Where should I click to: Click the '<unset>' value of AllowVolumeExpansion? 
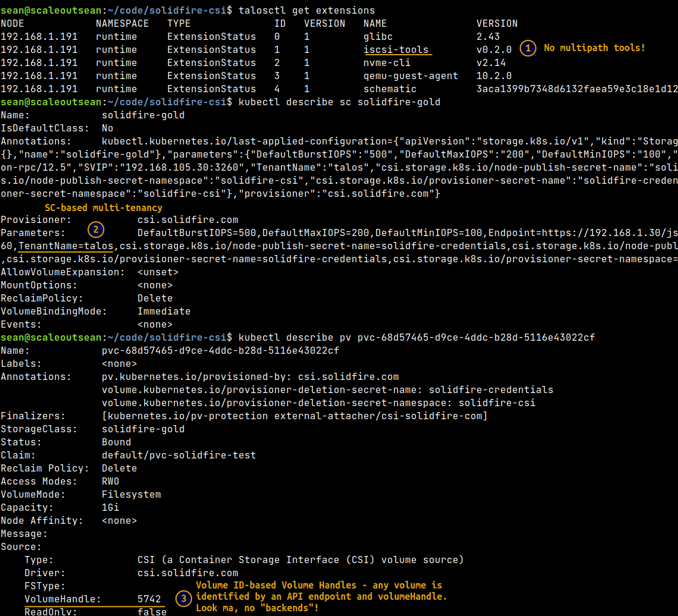click(158, 272)
